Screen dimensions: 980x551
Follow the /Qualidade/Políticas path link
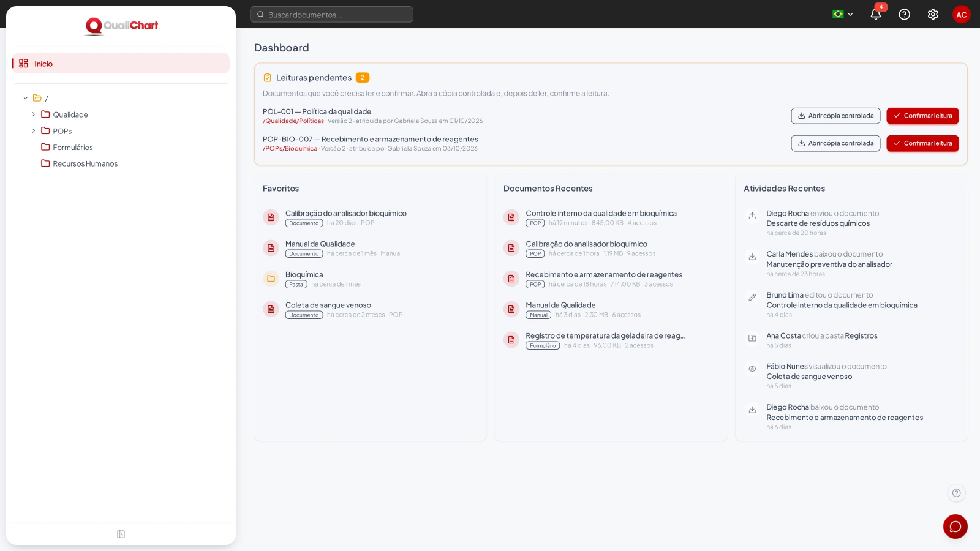click(x=293, y=121)
